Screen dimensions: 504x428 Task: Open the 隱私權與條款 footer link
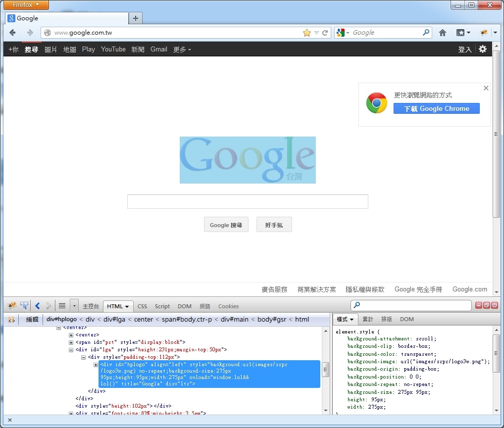[x=365, y=289]
